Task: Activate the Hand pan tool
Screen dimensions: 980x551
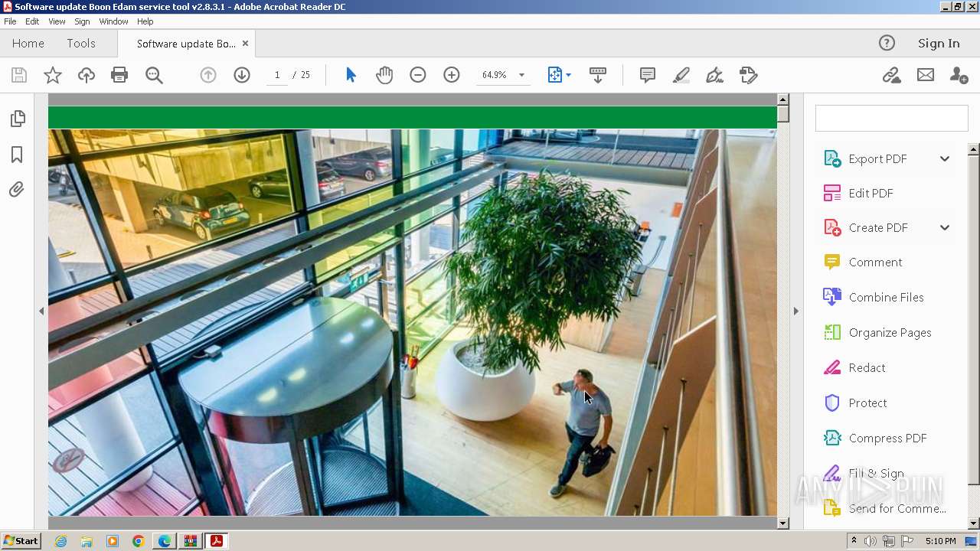Action: [x=384, y=75]
